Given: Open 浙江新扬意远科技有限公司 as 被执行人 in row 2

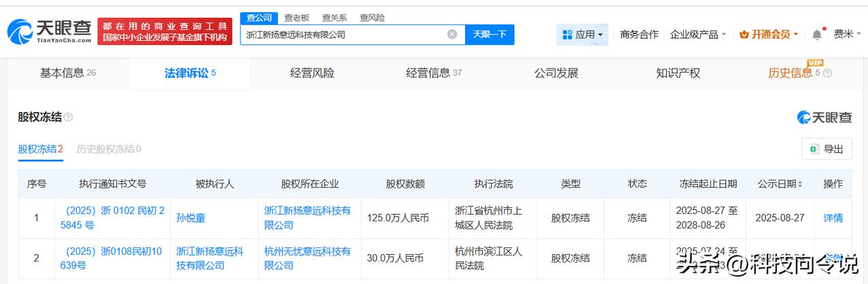Looking at the screenshot, I should coord(210,258).
